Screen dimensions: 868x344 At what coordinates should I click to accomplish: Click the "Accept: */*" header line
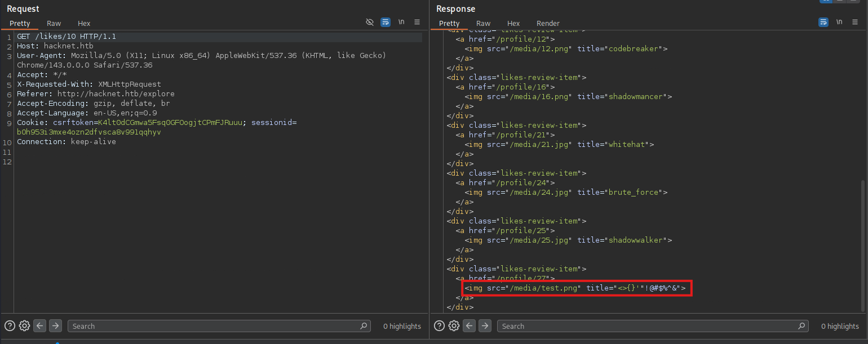tap(42, 75)
